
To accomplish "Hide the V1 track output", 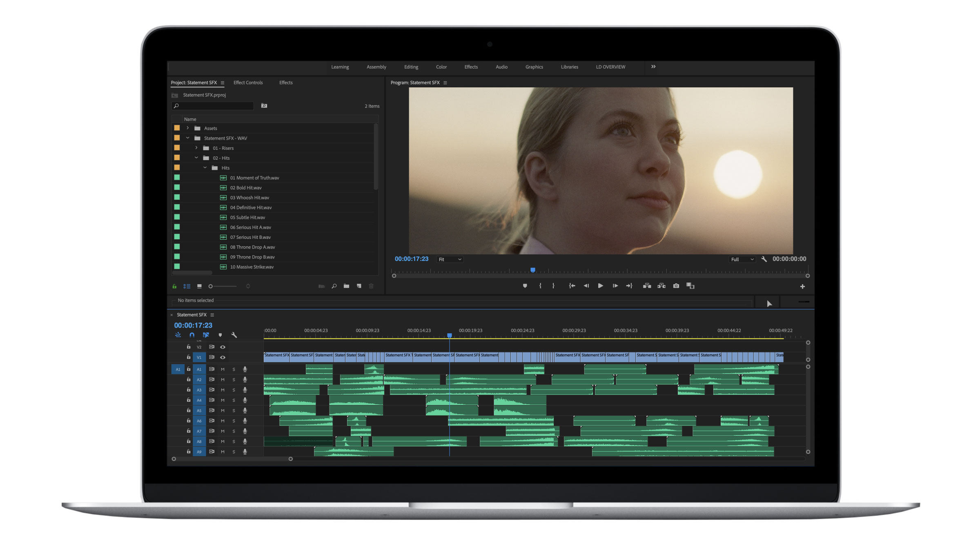I will tap(223, 357).
